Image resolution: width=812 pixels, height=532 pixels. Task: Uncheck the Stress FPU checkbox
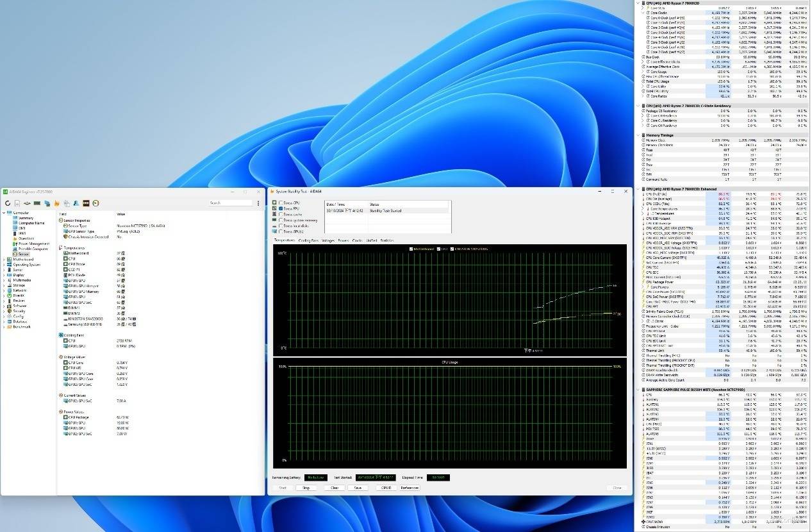(281, 208)
